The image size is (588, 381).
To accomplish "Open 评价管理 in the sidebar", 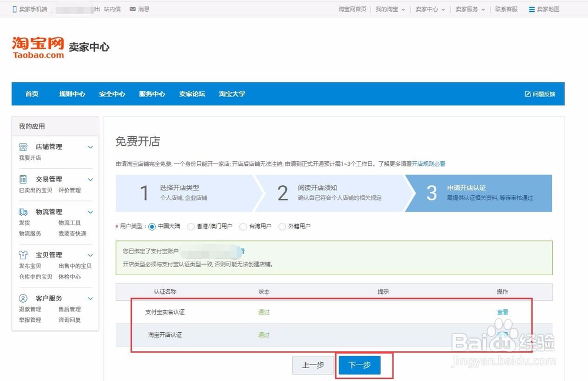I will pos(69,190).
